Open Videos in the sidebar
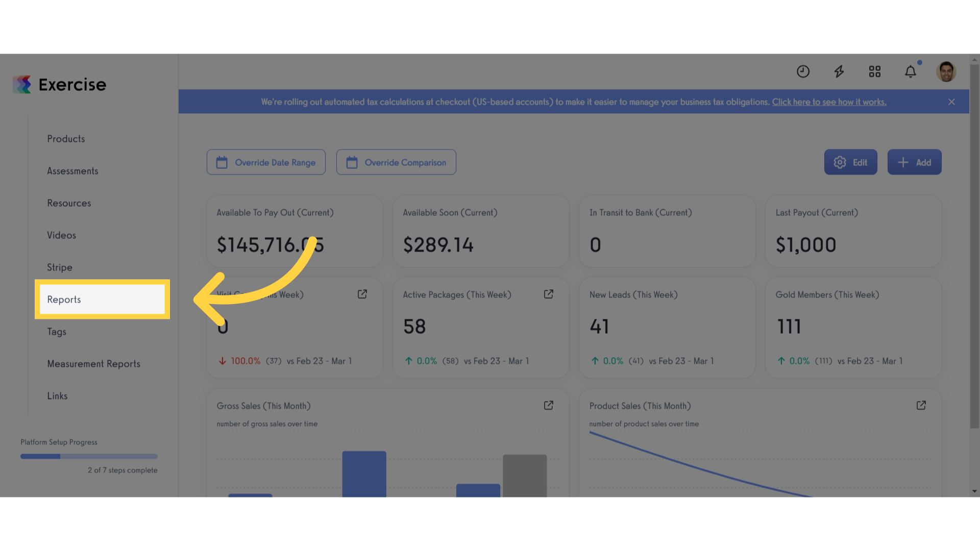This screenshot has height=551, width=980. (x=61, y=235)
